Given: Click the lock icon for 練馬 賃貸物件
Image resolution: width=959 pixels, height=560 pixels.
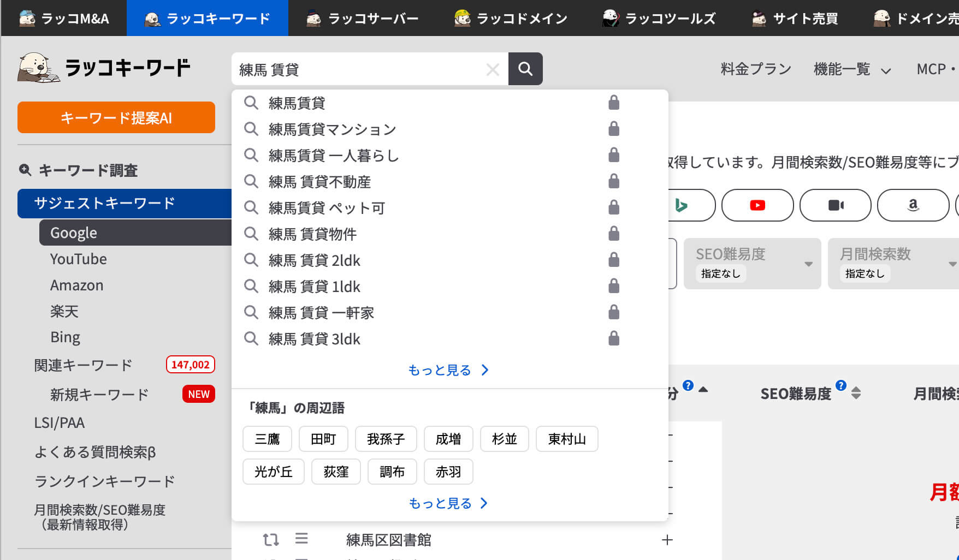Looking at the screenshot, I should (x=614, y=234).
